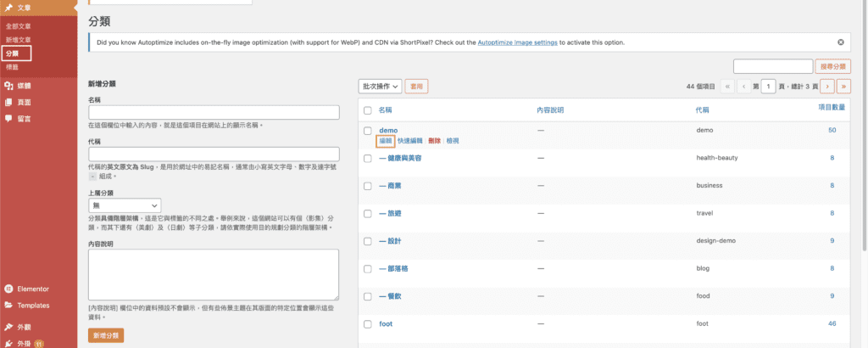868x348 pixels.
Task: Click the slug text health-beauty
Action: pyautogui.click(x=717, y=159)
